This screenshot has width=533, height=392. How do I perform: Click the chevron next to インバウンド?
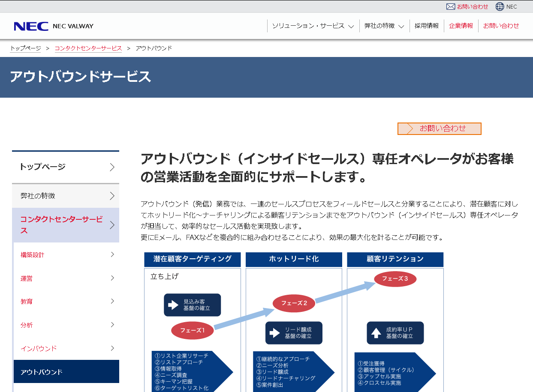(x=112, y=348)
